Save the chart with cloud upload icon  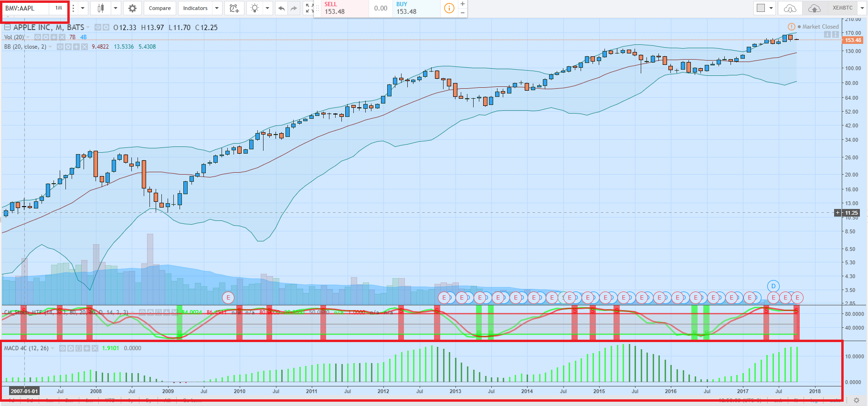(814, 8)
